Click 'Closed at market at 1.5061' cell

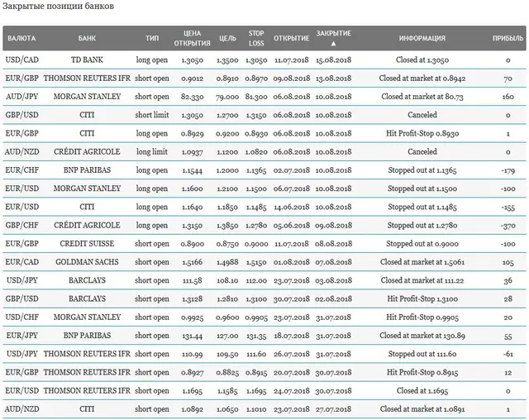[x=422, y=262]
